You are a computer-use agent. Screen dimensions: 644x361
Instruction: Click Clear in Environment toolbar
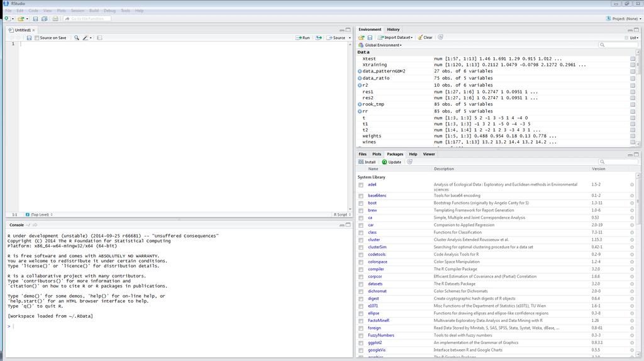pyautogui.click(x=425, y=37)
